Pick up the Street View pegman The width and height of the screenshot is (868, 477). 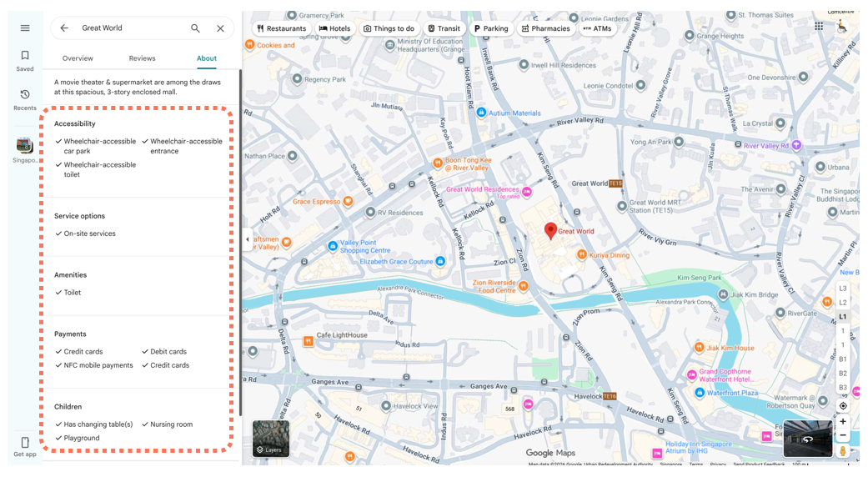[842, 451]
